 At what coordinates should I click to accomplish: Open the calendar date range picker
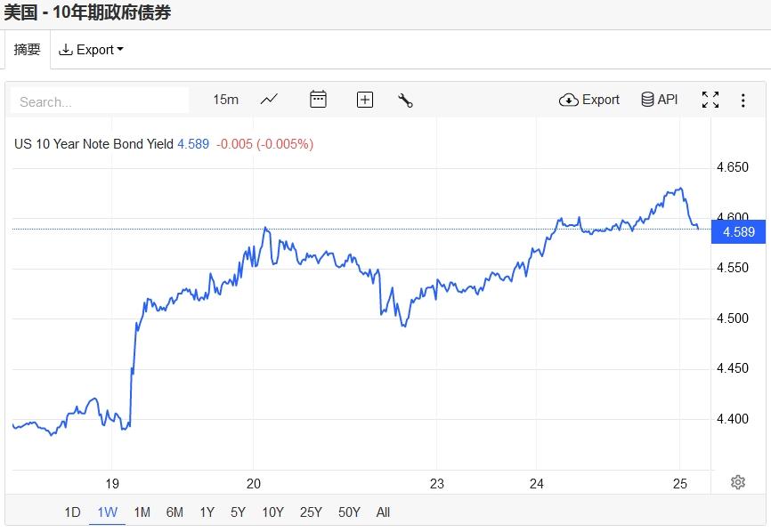point(318,100)
